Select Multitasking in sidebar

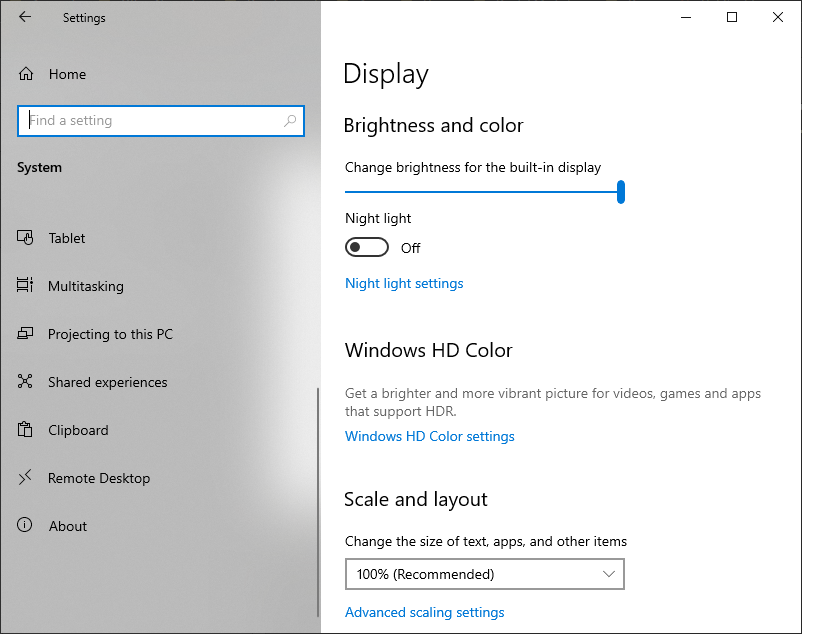[86, 286]
